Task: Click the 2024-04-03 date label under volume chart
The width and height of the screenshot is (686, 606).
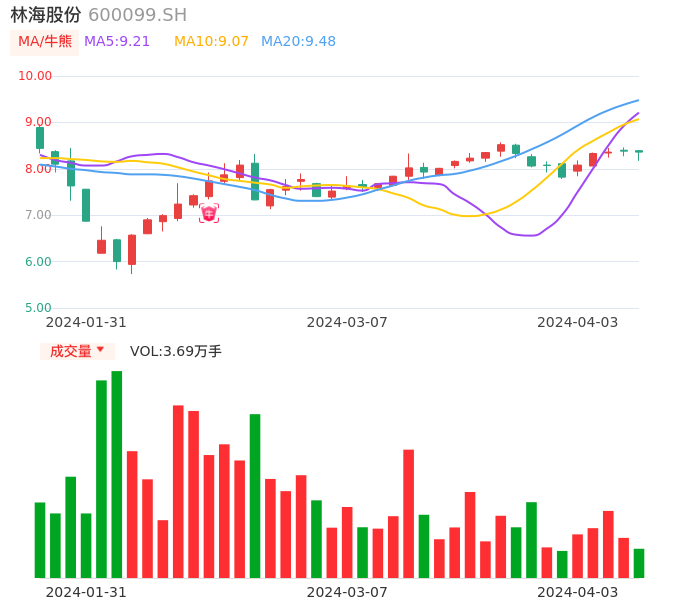Action: click(x=578, y=591)
